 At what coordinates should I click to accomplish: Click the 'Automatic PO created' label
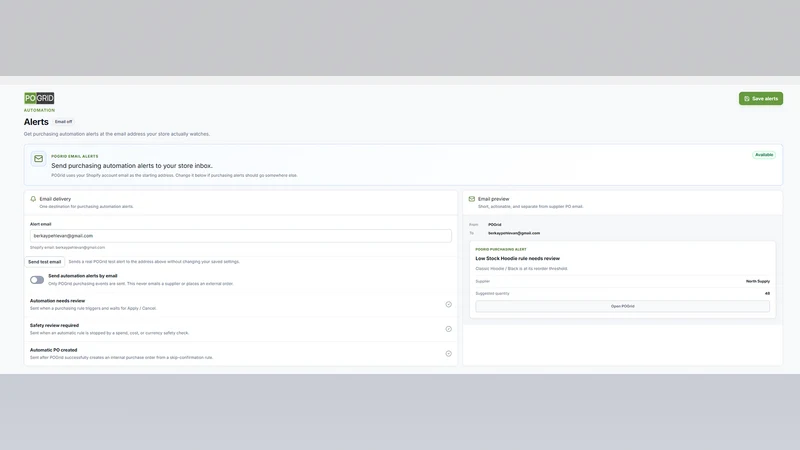tap(54, 350)
